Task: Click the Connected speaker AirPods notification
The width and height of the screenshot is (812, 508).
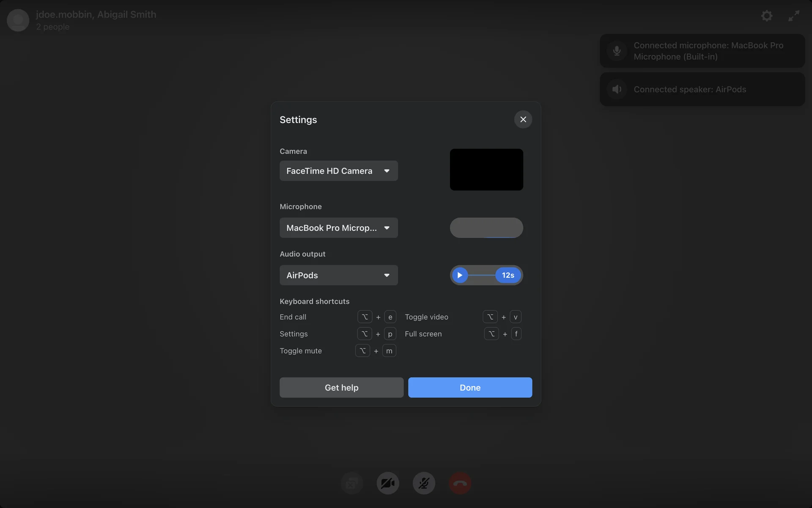Action: (x=702, y=89)
